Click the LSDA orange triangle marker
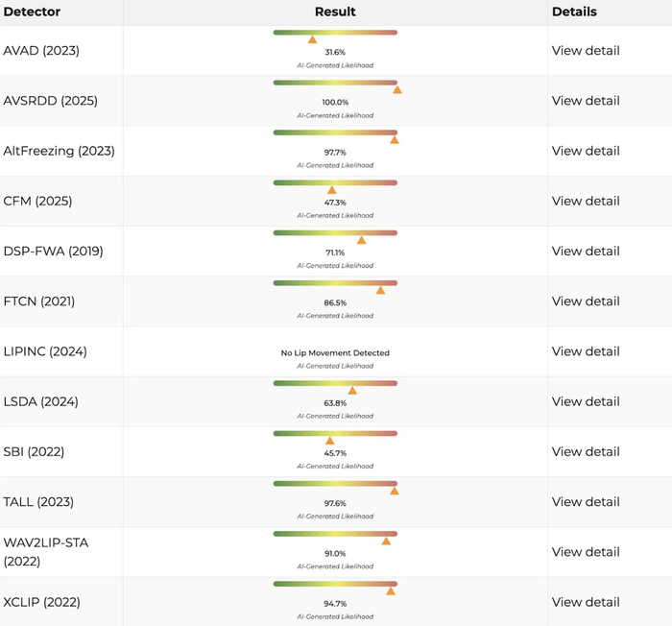 [x=352, y=390]
